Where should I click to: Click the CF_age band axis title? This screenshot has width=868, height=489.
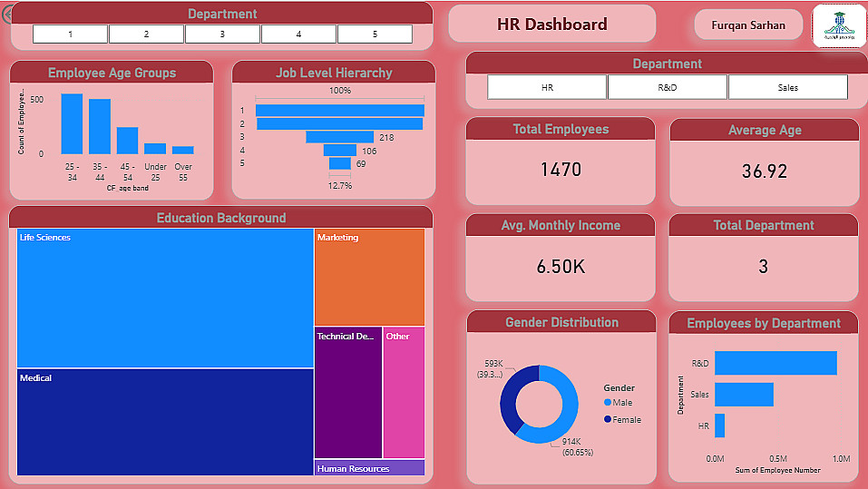coord(127,189)
